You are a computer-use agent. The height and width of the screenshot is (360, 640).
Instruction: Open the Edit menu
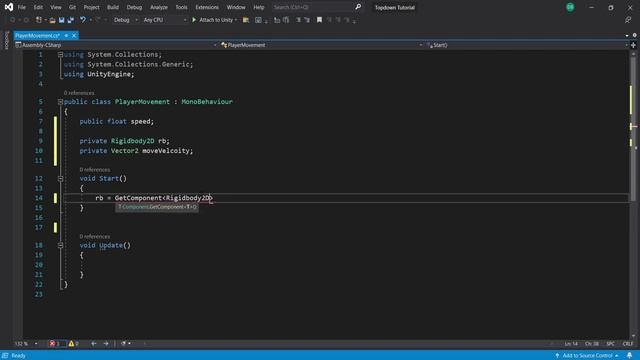(38, 7)
